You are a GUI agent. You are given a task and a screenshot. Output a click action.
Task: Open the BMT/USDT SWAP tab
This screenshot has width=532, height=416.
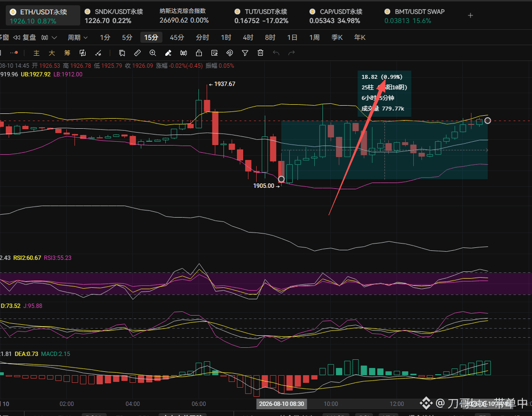(414, 15)
